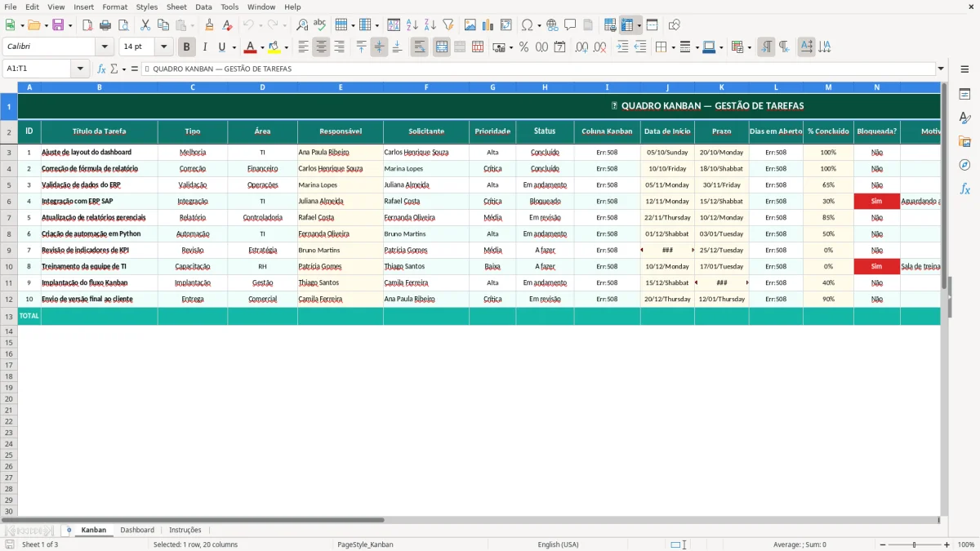Image resolution: width=980 pixels, height=551 pixels.
Task: Click the Clear Direct Formatting icon
Action: click(227, 25)
